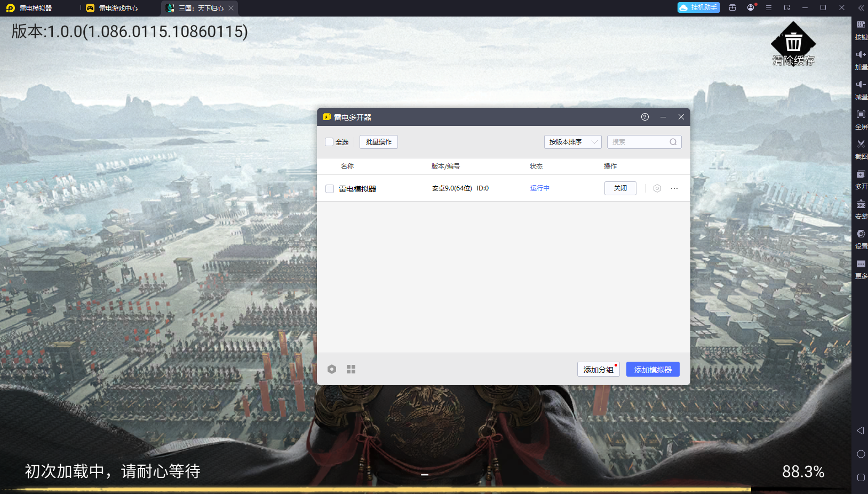
Task: Click the 关闭 button for 雷电模拟器
Action: pos(620,188)
